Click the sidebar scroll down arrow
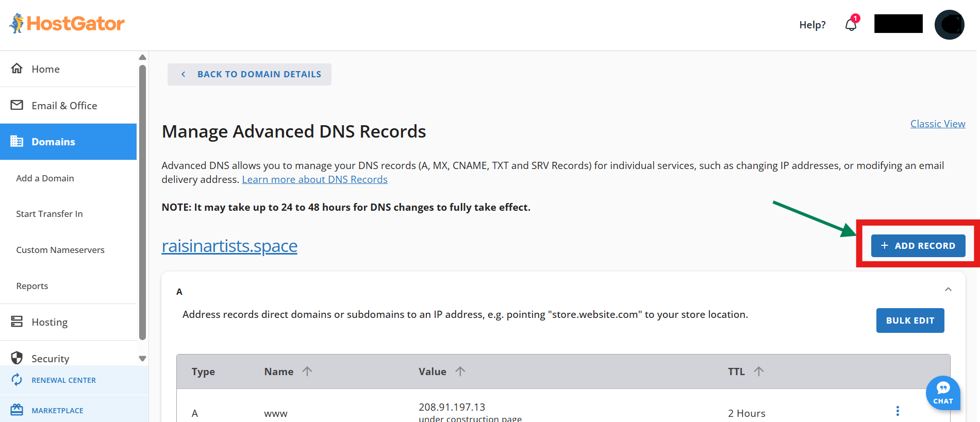The height and width of the screenshot is (422, 980). tap(143, 359)
